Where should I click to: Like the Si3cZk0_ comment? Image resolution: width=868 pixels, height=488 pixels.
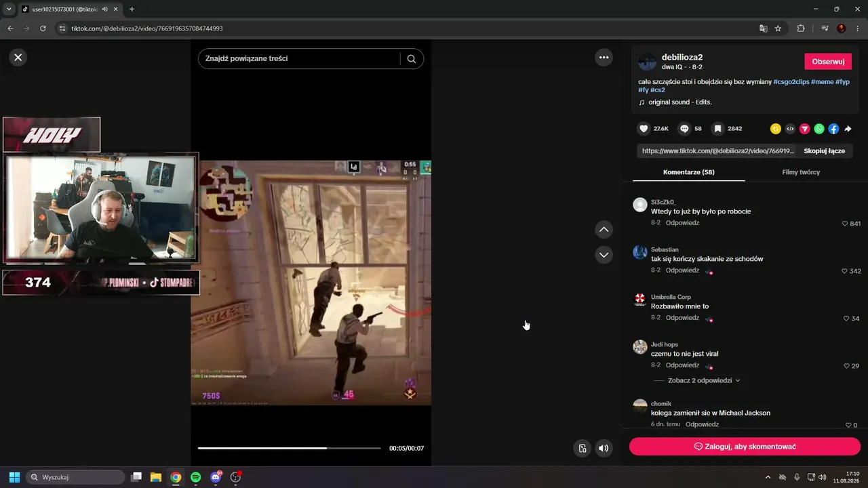(x=845, y=224)
